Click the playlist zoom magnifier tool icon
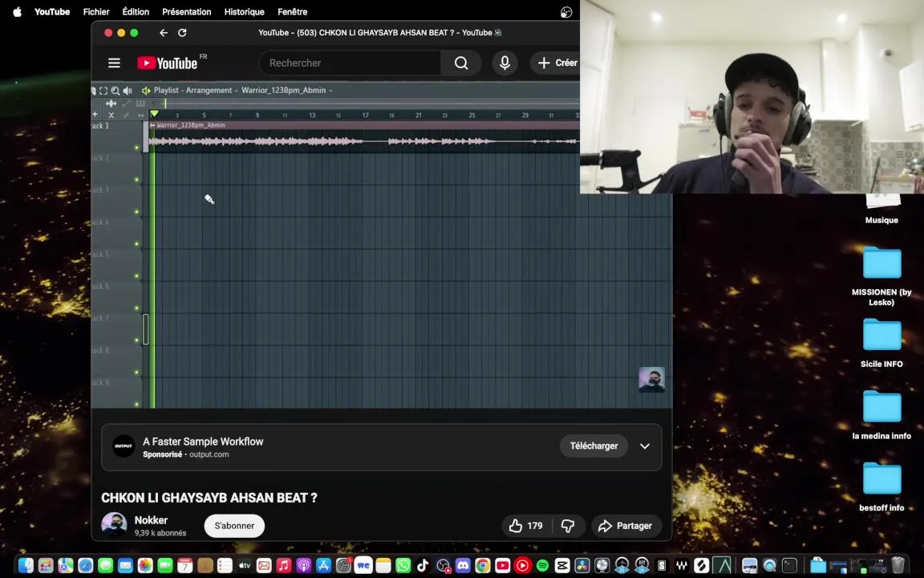Screen dimensions: 924x578 [x=115, y=90]
